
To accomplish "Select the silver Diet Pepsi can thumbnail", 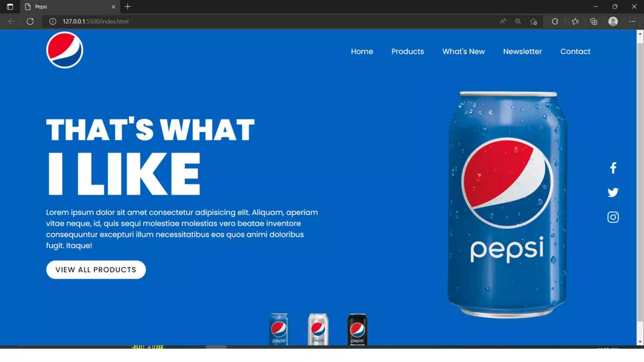I will click(x=318, y=329).
